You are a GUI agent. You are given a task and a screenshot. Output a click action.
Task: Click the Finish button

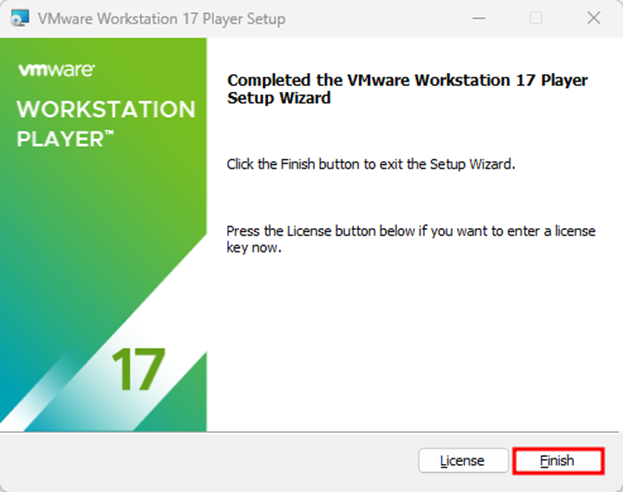558,461
